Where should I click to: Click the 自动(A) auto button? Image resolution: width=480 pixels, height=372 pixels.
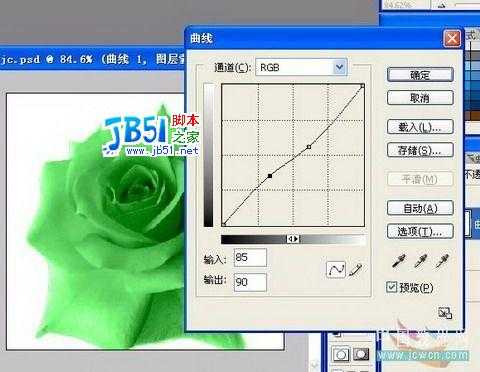point(420,208)
